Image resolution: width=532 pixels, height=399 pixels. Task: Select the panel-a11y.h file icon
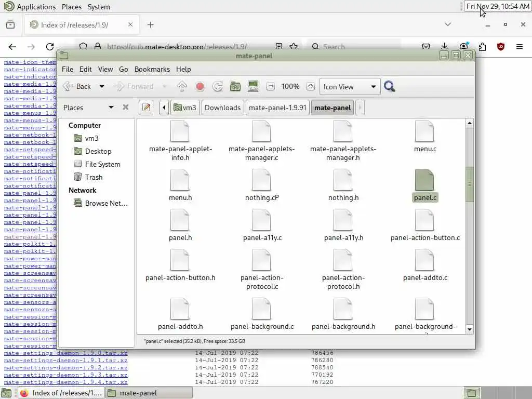(x=343, y=220)
